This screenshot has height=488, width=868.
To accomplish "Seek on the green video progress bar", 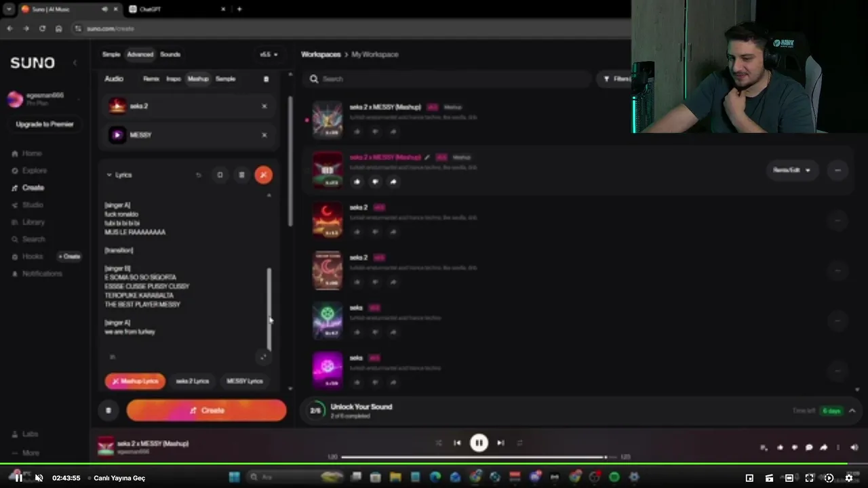I will pos(434,464).
